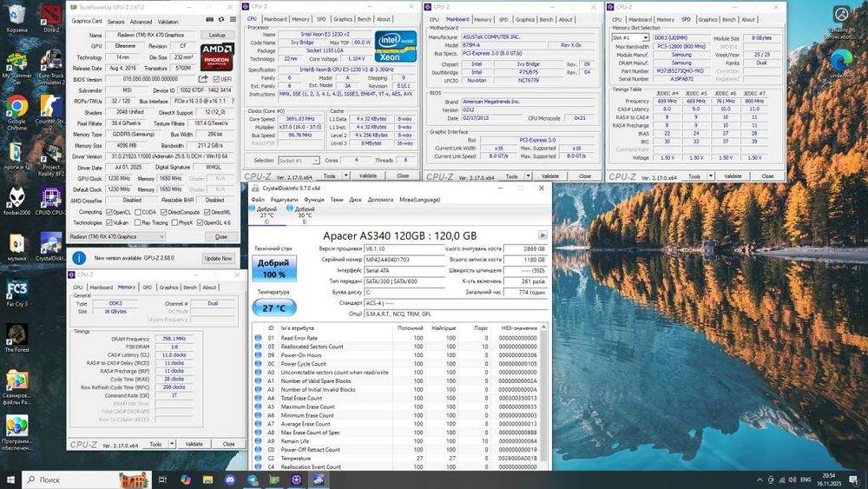Click the Добрий 100 % health status button

(274, 268)
